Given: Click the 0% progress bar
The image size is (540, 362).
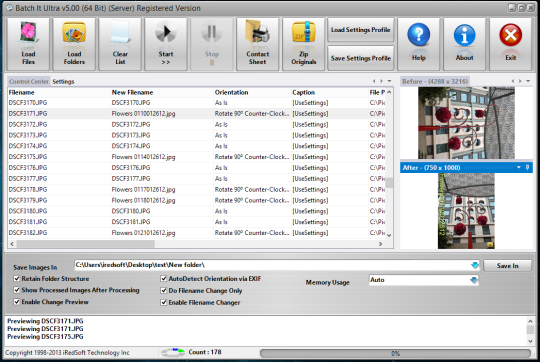Looking at the screenshot, I should click(x=395, y=353).
